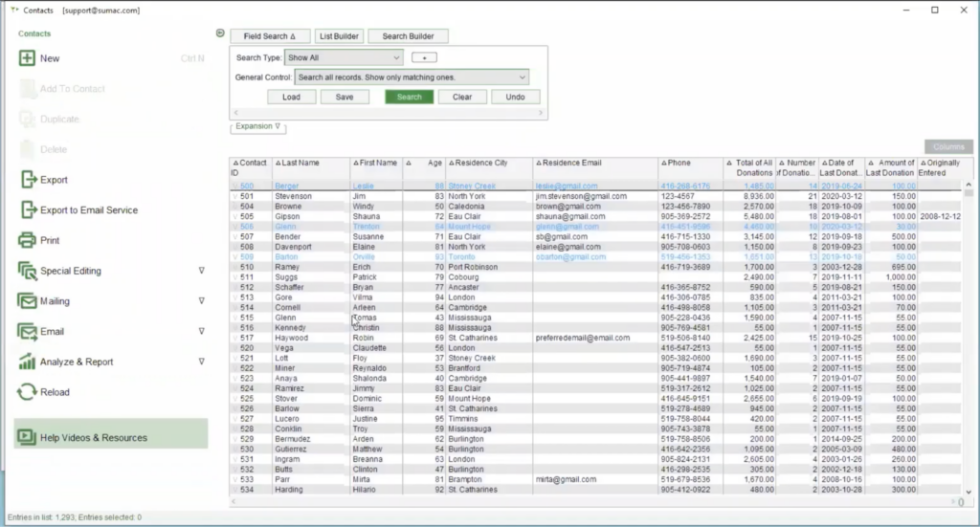Image resolution: width=980 pixels, height=527 pixels.
Task: Click the Email icon in sidebar
Action: 27,332
